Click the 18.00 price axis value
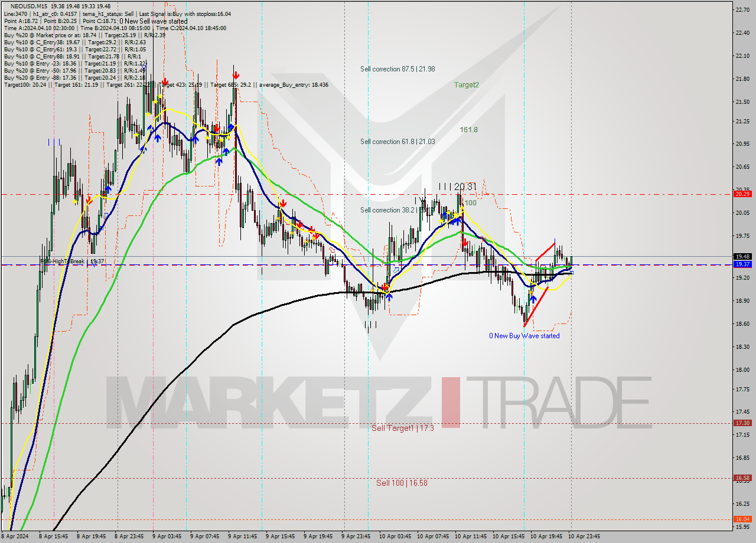 pos(742,369)
